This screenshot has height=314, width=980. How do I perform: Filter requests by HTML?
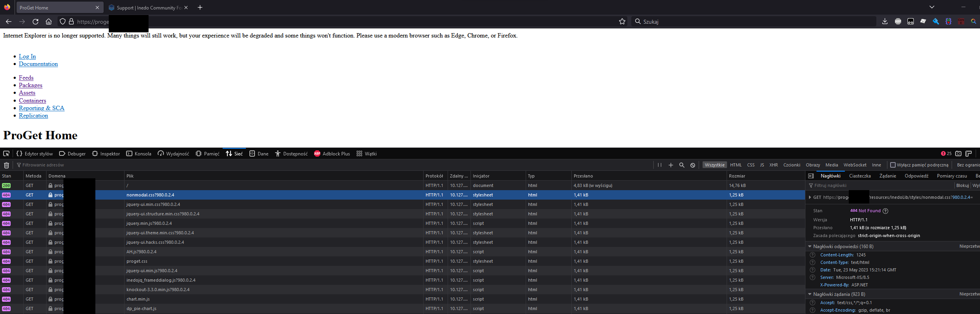point(736,165)
